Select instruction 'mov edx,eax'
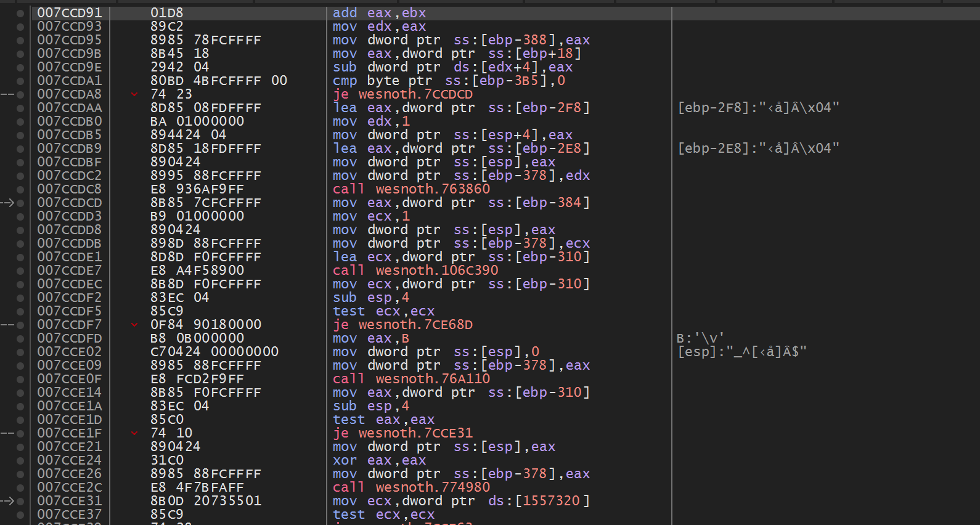This screenshot has height=525, width=980. click(x=379, y=26)
